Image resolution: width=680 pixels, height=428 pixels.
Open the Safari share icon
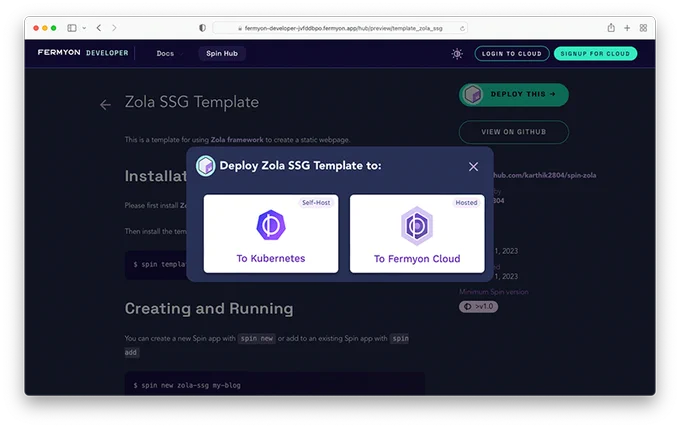click(x=611, y=28)
